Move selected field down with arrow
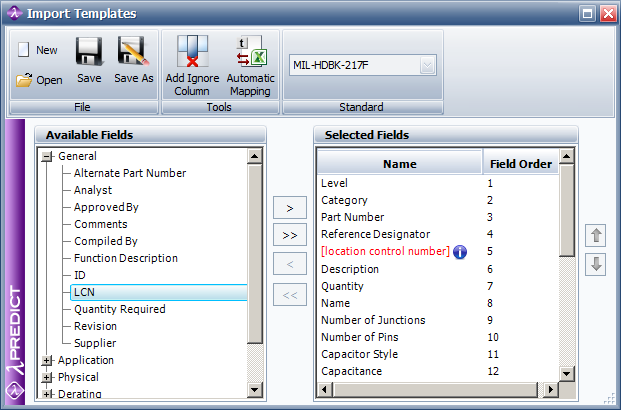 (x=597, y=264)
